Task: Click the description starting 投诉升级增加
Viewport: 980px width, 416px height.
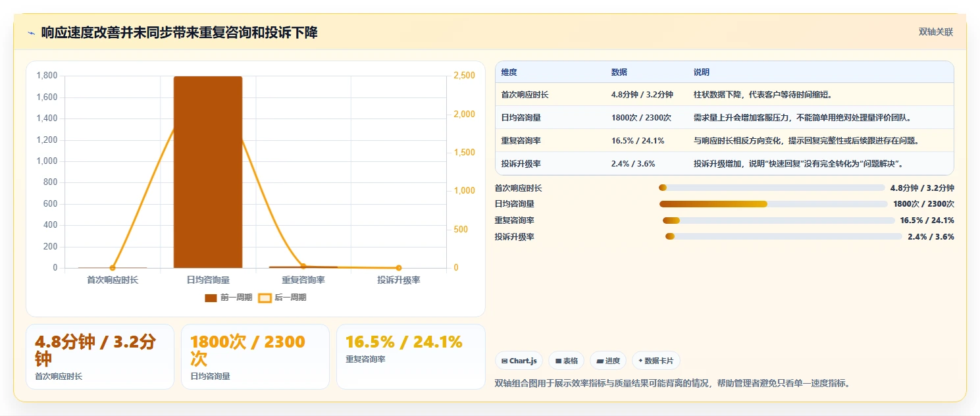Action: click(798, 164)
